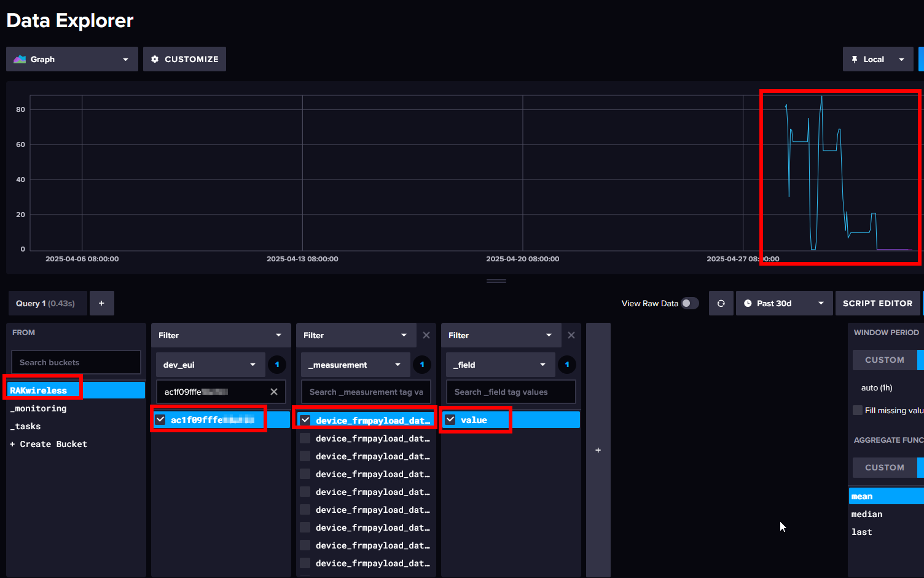Enable Fill missing values checkbox
Screen dimensions: 924x578
(x=858, y=410)
